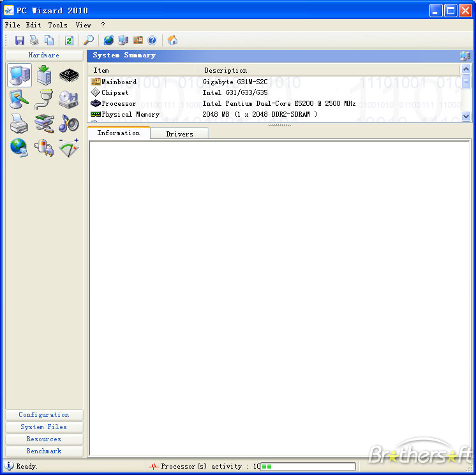Click '2048 MB (1 x 2048 DDR2-SDRAM )'
476x475 pixels.
260,114
